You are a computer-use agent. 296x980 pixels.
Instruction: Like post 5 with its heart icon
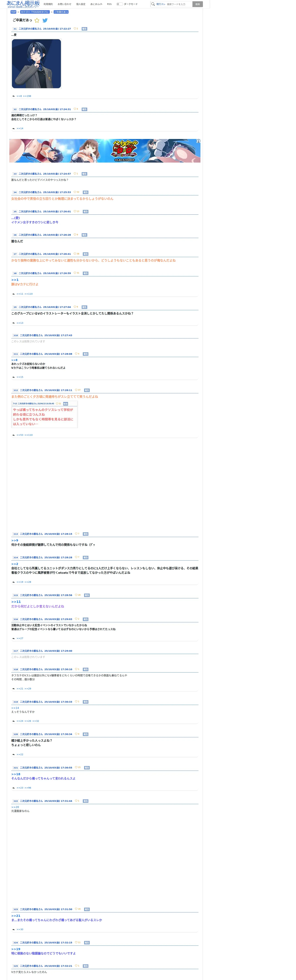coord(75,211)
